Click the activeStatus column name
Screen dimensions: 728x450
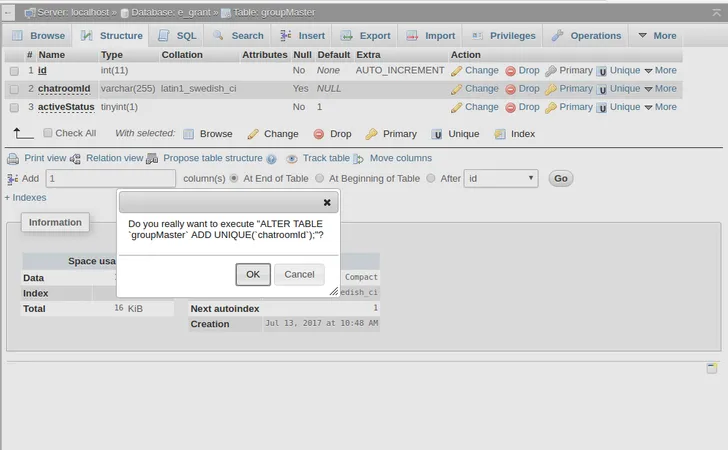coord(66,107)
